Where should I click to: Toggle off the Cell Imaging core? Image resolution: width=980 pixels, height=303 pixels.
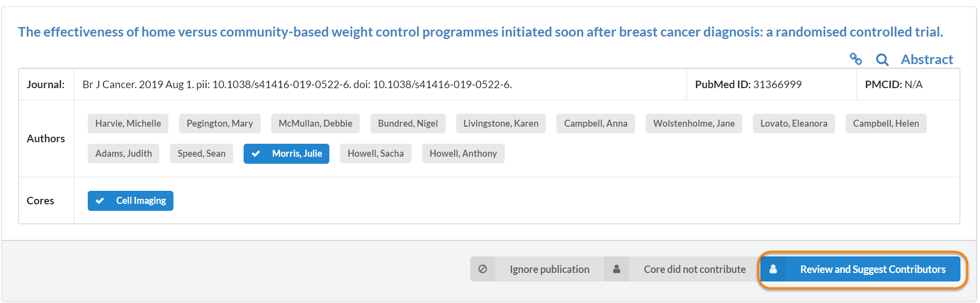[x=130, y=201]
